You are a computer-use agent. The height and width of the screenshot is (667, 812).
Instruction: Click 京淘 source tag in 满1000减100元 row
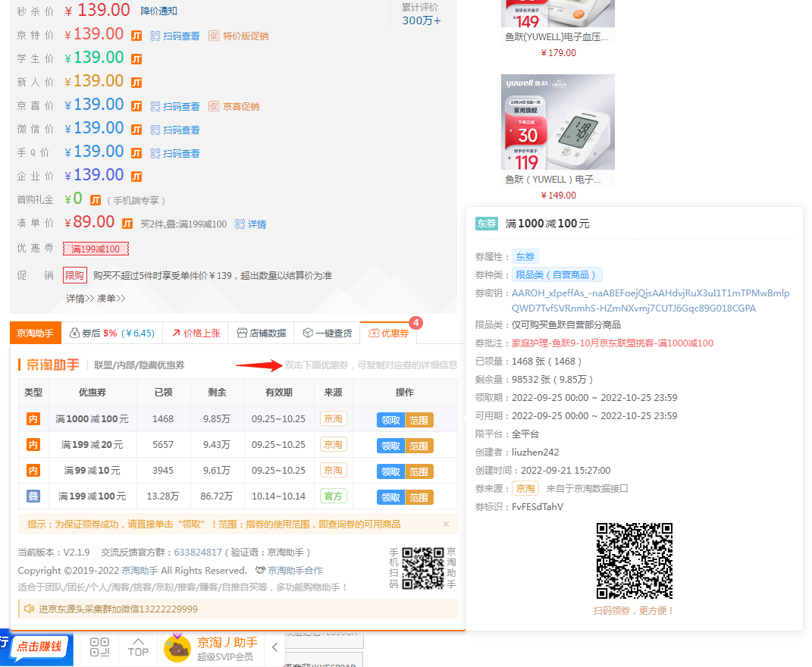coord(333,419)
